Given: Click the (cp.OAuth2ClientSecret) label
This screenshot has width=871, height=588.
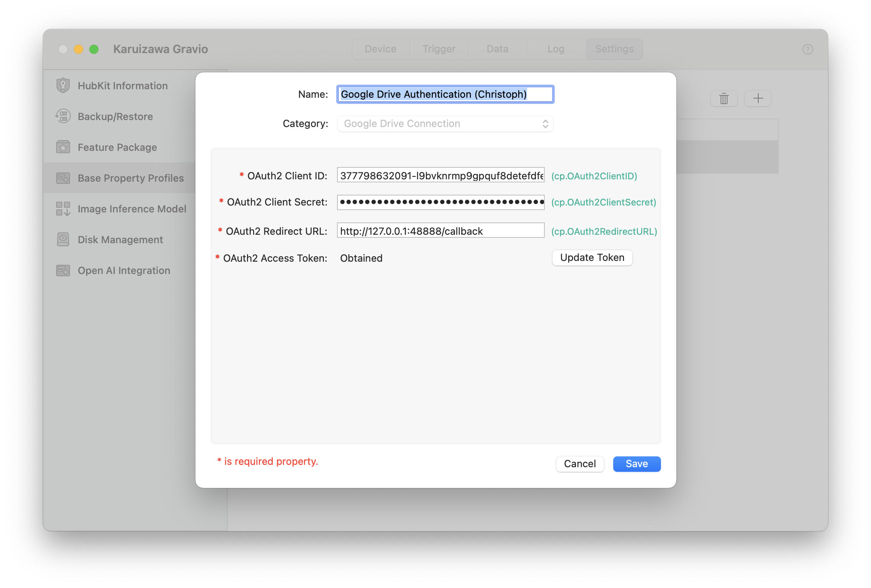Looking at the screenshot, I should click(604, 202).
